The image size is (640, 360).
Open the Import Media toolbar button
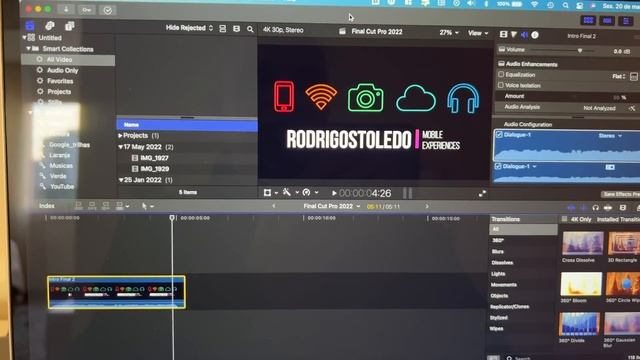tap(66, 9)
